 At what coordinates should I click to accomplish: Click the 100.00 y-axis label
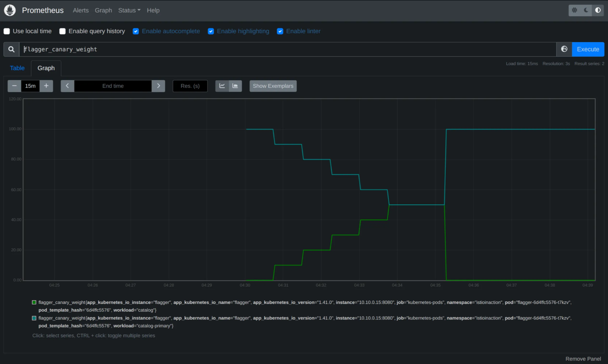pos(15,129)
